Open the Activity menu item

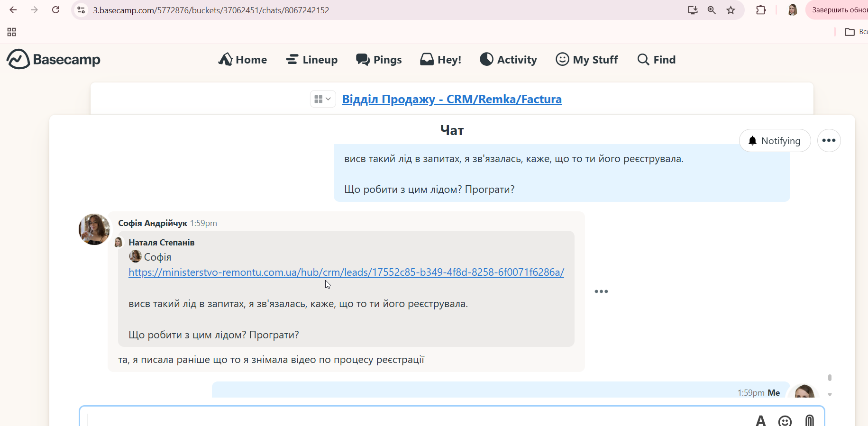coord(508,60)
